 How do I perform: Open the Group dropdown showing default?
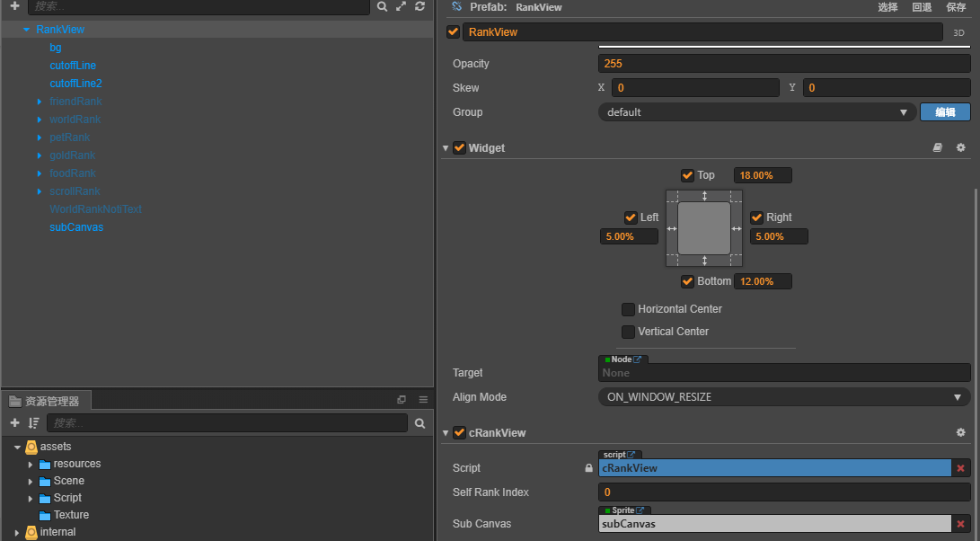point(757,112)
